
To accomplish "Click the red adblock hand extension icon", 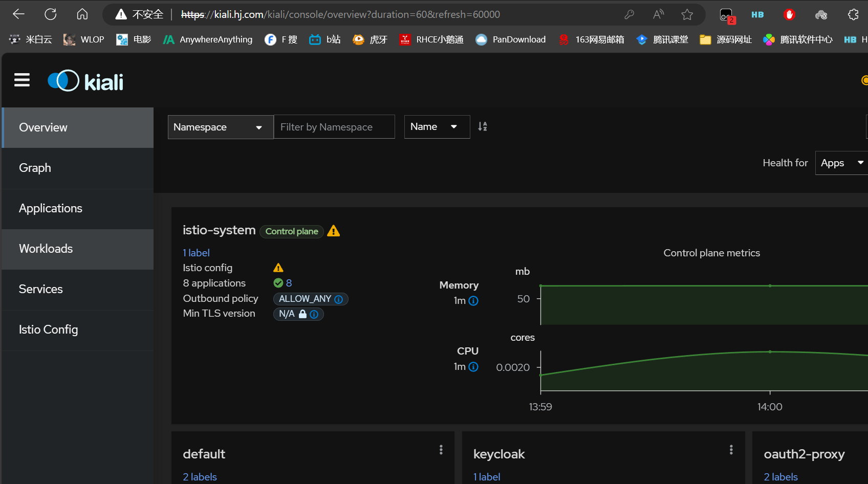I will pyautogui.click(x=789, y=14).
